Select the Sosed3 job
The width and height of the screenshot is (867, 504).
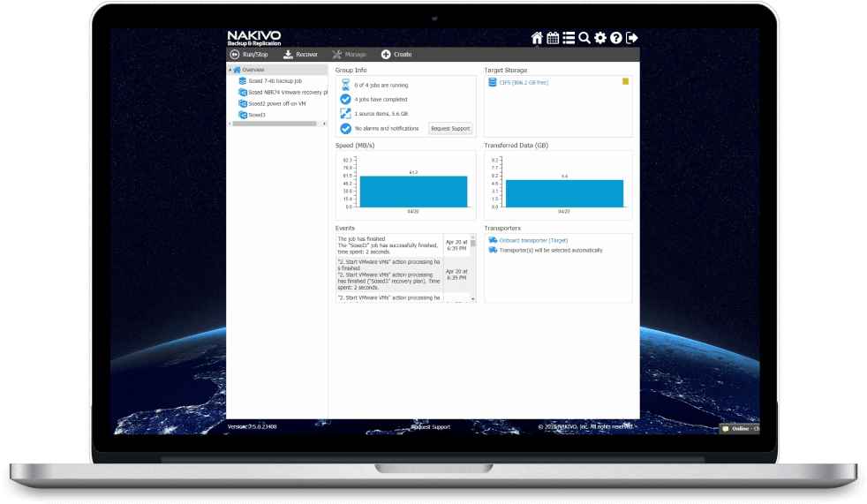257,115
